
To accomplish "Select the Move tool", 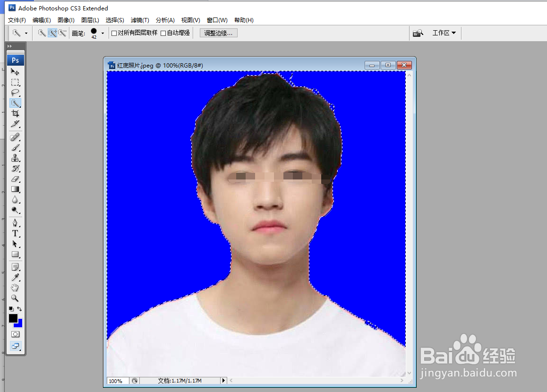I will coord(16,72).
